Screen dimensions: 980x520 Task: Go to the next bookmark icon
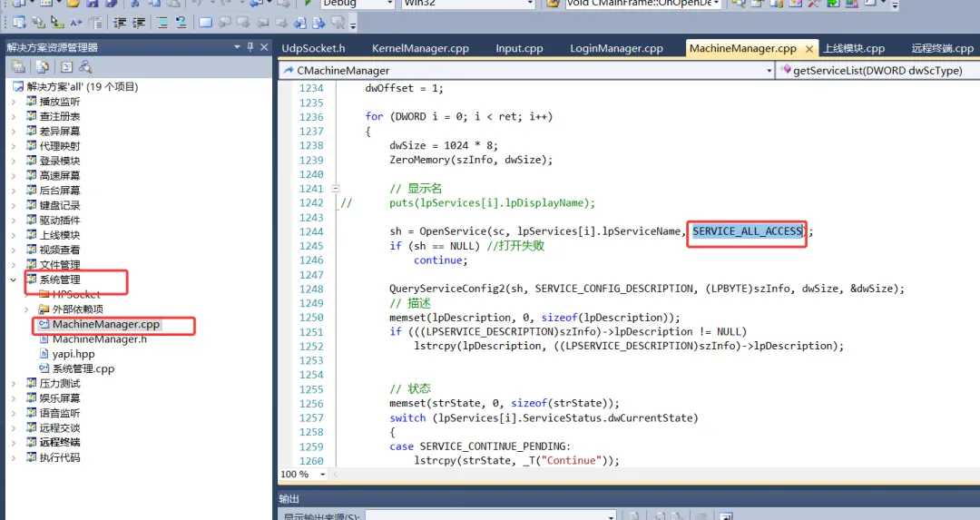(243, 23)
